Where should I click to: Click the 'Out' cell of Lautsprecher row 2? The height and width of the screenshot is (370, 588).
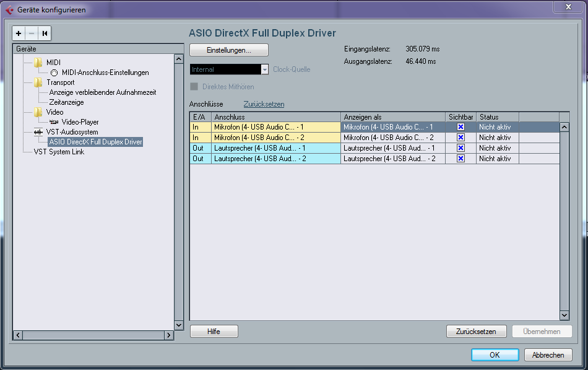point(201,159)
